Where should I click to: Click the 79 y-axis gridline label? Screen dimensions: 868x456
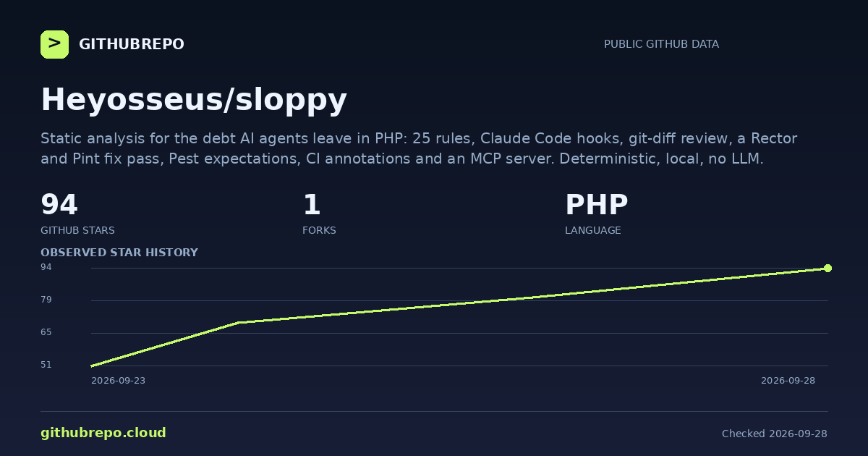[x=46, y=300]
